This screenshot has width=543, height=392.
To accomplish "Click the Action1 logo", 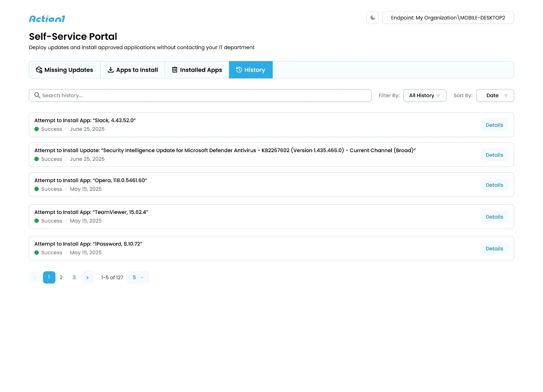I will (47, 19).
